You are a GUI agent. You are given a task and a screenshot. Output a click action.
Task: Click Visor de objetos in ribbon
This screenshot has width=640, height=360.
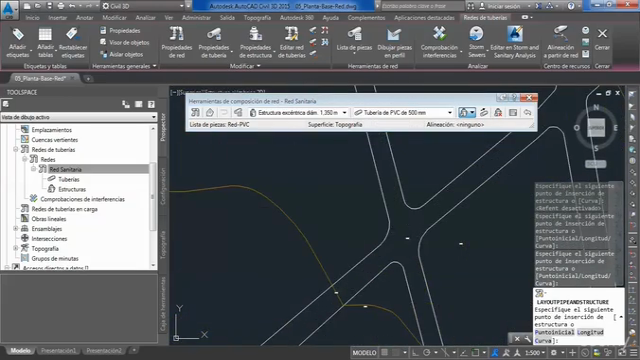(124, 42)
